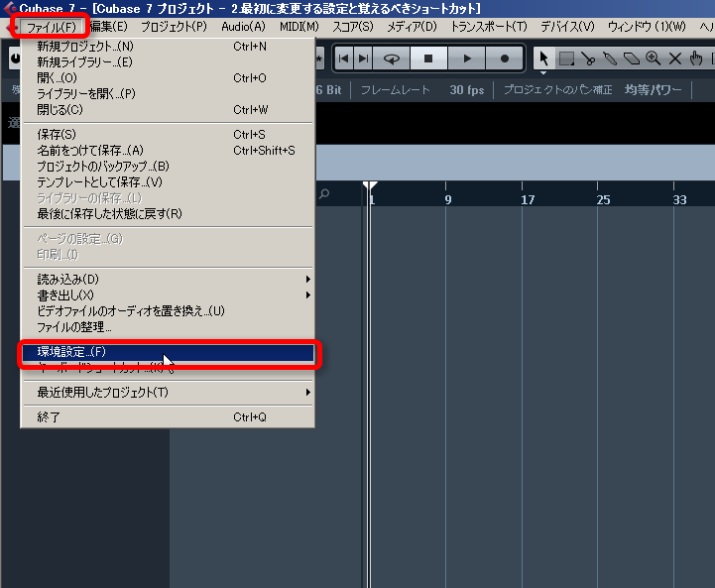Select the Play hand tool
This screenshot has height=588, width=715.
[696, 59]
